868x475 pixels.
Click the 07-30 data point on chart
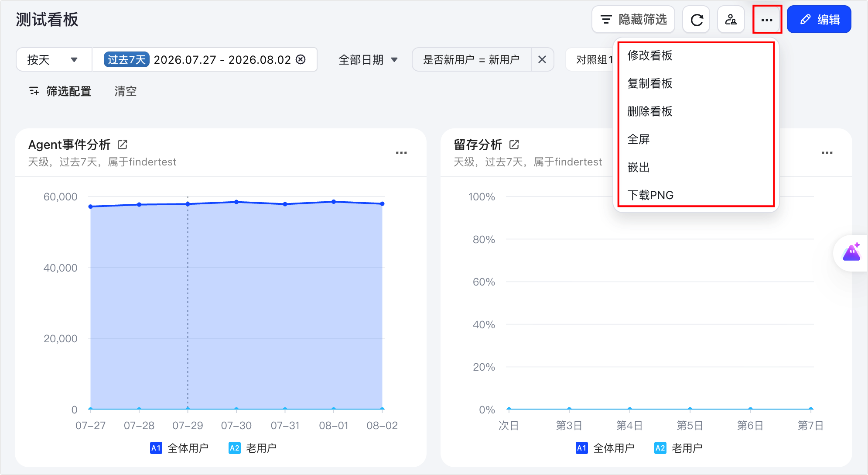click(236, 202)
